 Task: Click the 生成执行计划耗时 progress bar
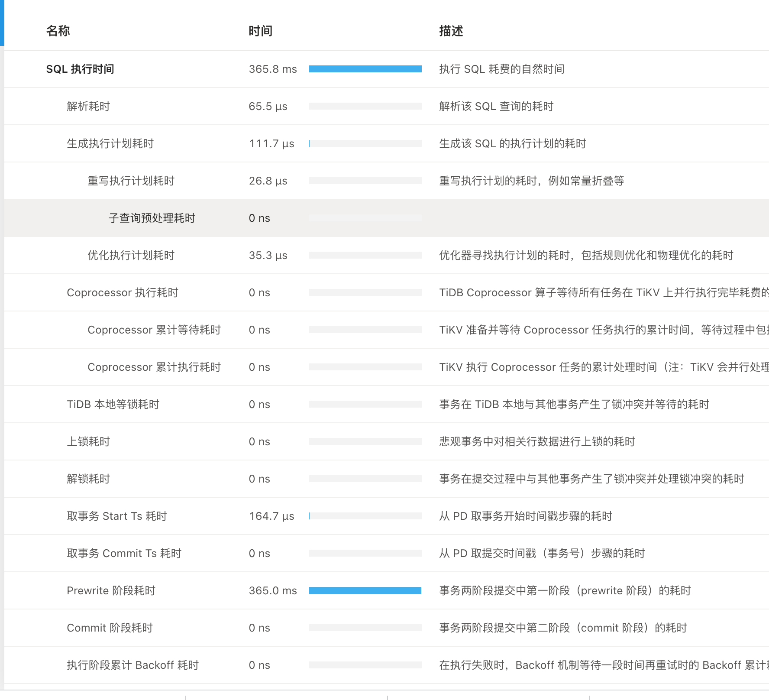[x=365, y=143]
